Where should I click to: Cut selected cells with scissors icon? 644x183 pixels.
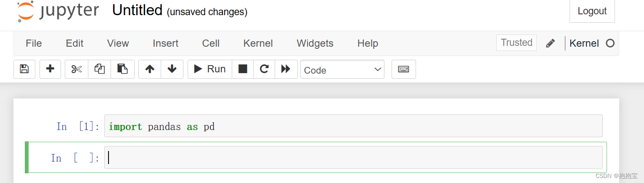coord(77,69)
